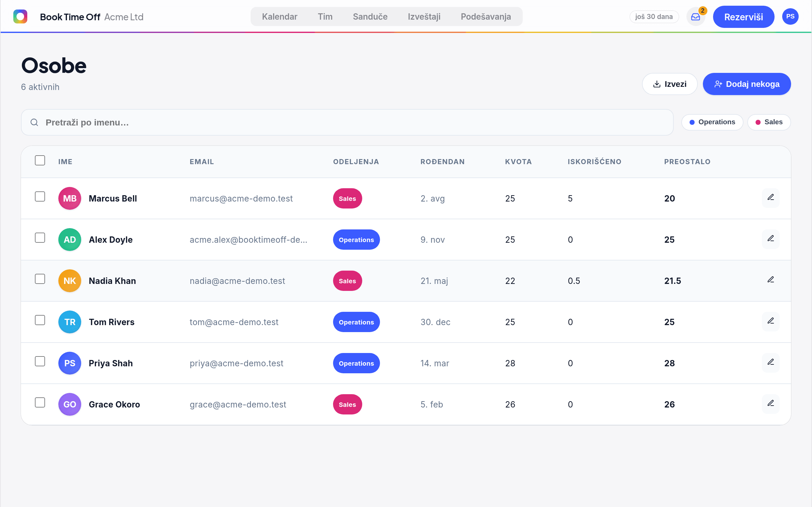
Task: Filter by Sales department chip
Action: pos(769,122)
